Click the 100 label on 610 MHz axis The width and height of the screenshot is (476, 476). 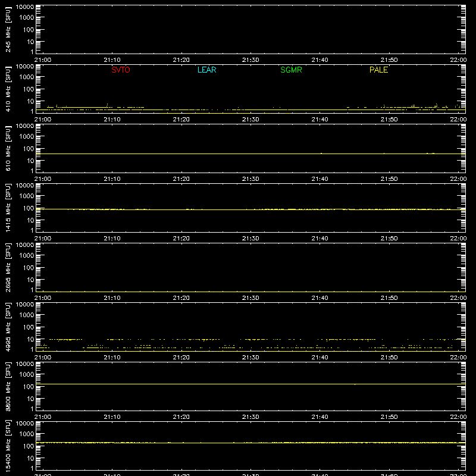pos(29,149)
